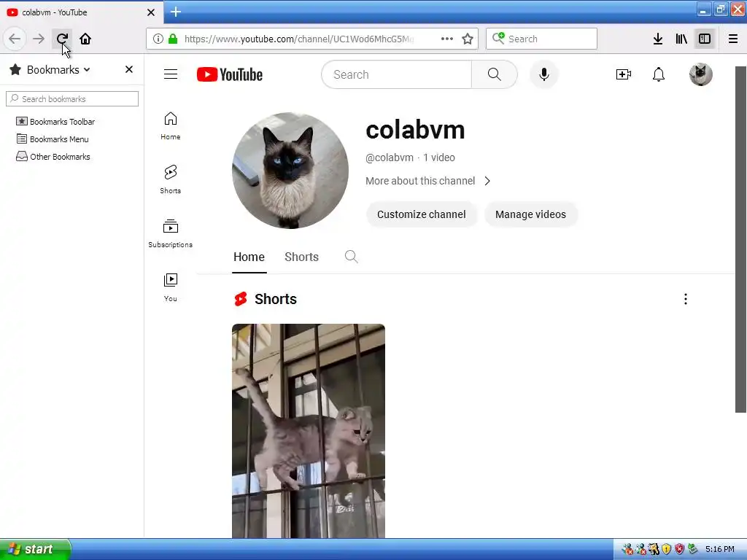The image size is (747, 560).
Task: Reload the page with the refresh icon
Action: click(x=62, y=39)
